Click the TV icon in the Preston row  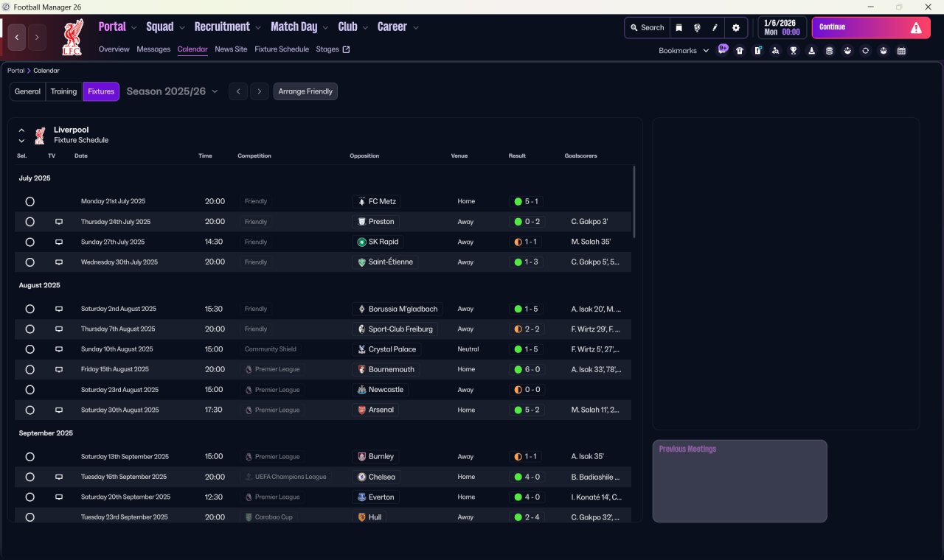(59, 222)
